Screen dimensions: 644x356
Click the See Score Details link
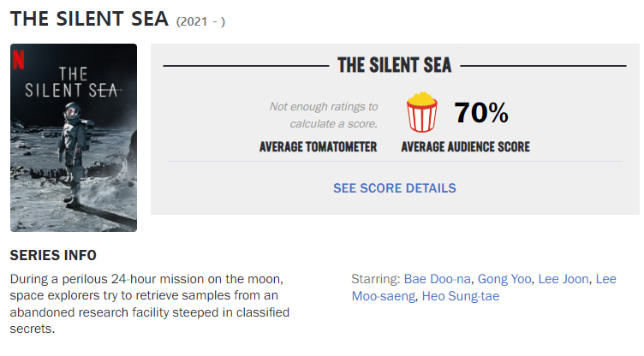[394, 188]
